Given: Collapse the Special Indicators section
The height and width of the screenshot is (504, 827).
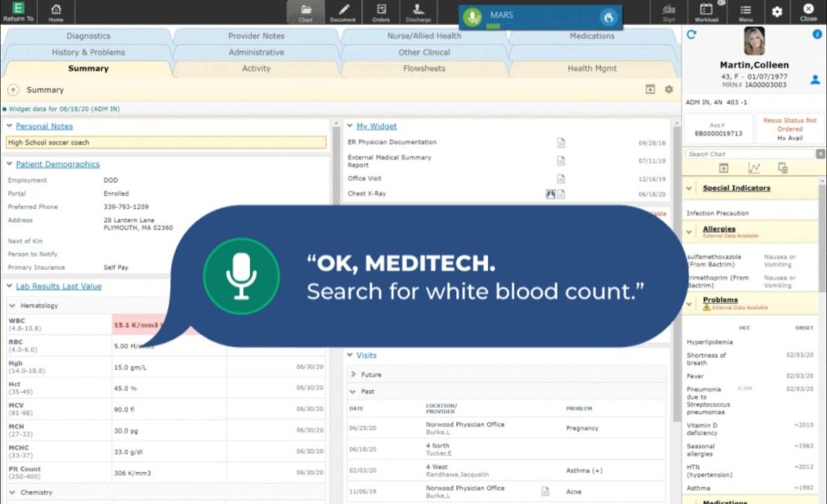Looking at the screenshot, I should 689,188.
